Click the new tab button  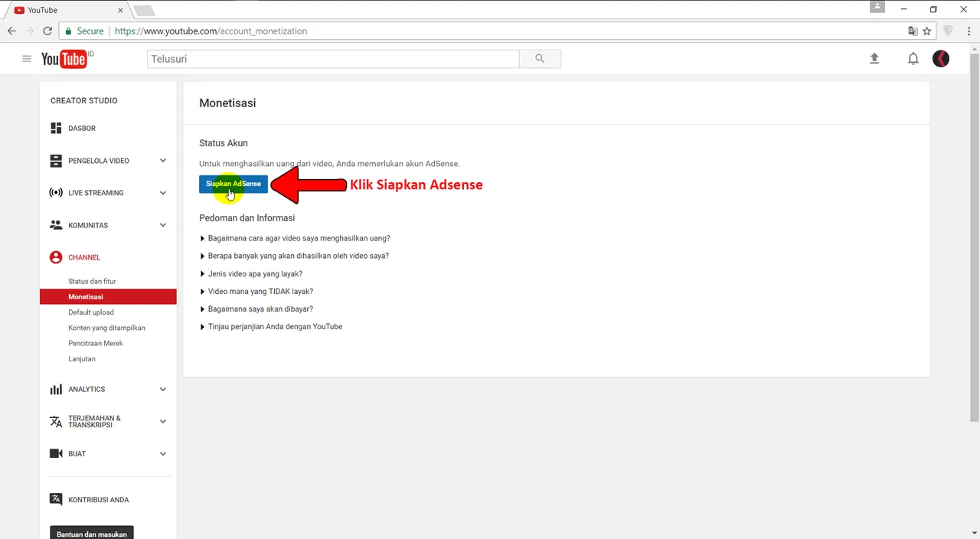[x=144, y=11]
